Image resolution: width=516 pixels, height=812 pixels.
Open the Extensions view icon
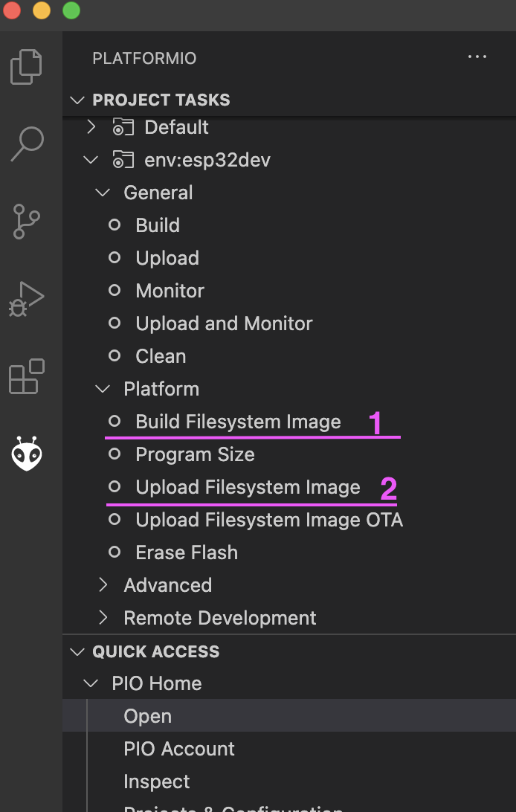(x=27, y=376)
